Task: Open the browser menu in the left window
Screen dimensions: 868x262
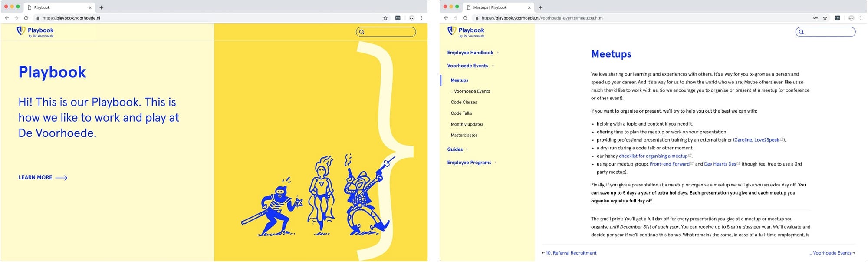Action: point(421,18)
